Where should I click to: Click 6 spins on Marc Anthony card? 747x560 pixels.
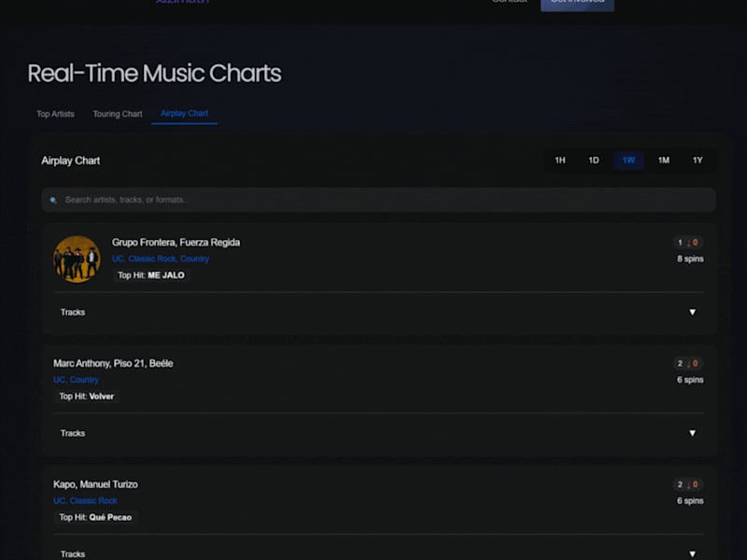(x=690, y=380)
